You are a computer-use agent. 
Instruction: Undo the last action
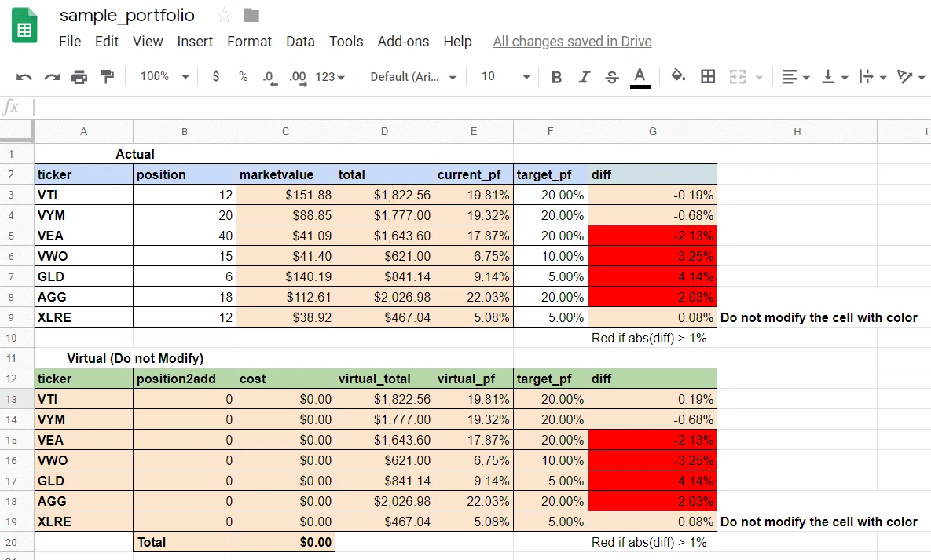pyautogui.click(x=24, y=77)
